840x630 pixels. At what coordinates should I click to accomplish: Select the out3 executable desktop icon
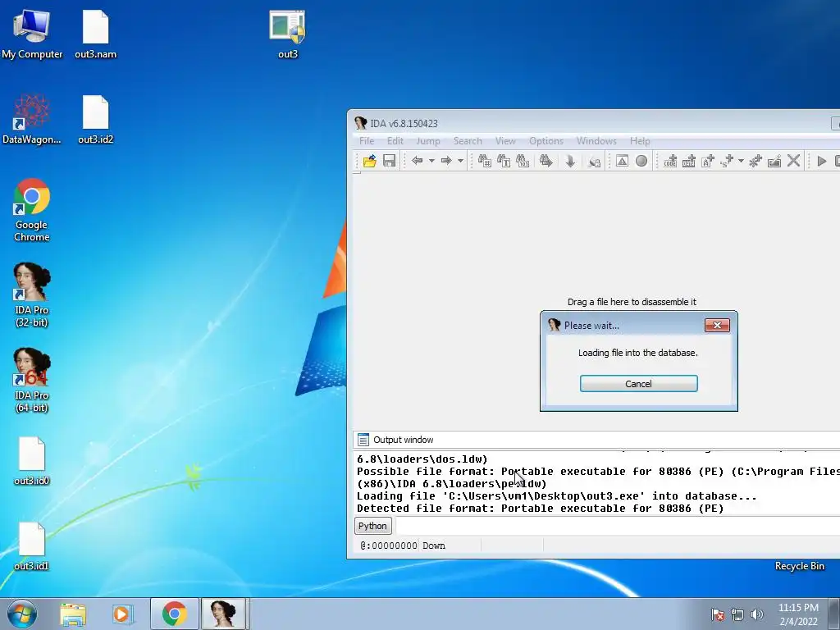click(x=288, y=34)
